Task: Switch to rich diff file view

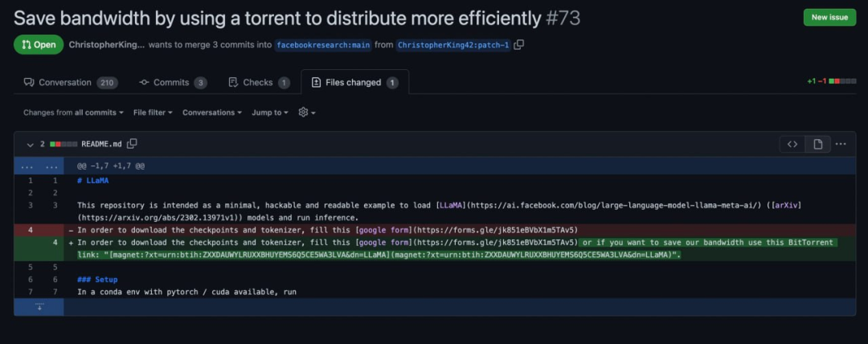Action: [x=817, y=144]
